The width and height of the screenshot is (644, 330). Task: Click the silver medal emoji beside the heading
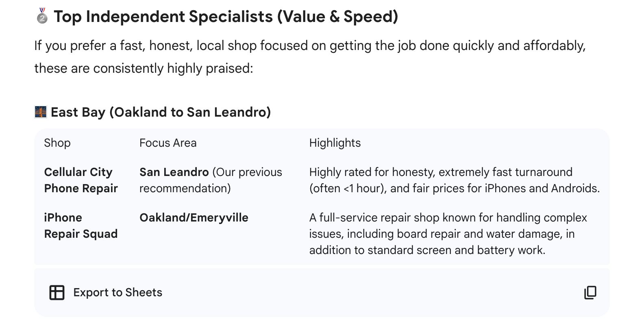pyautogui.click(x=42, y=16)
